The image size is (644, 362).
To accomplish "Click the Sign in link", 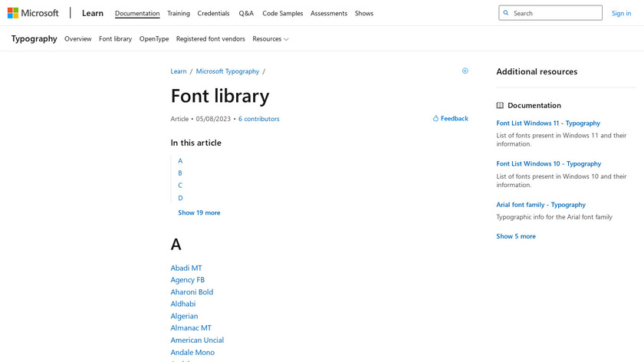I will 622,13.
